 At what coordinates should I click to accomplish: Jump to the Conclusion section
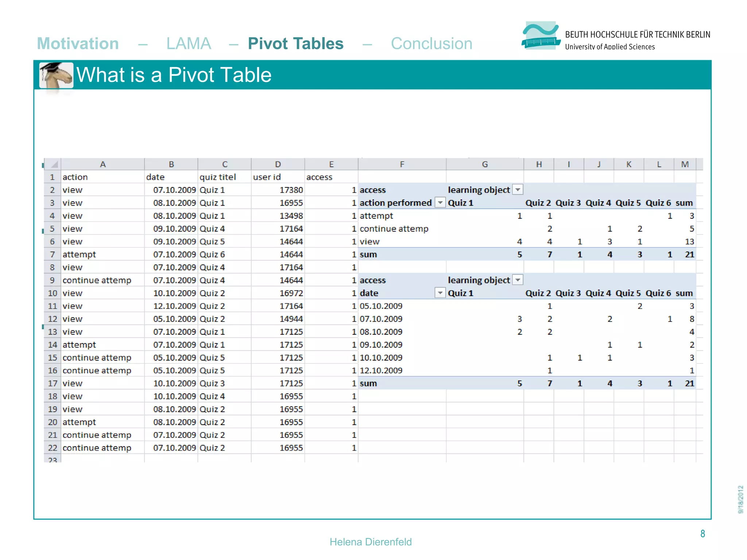coord(431,43)
